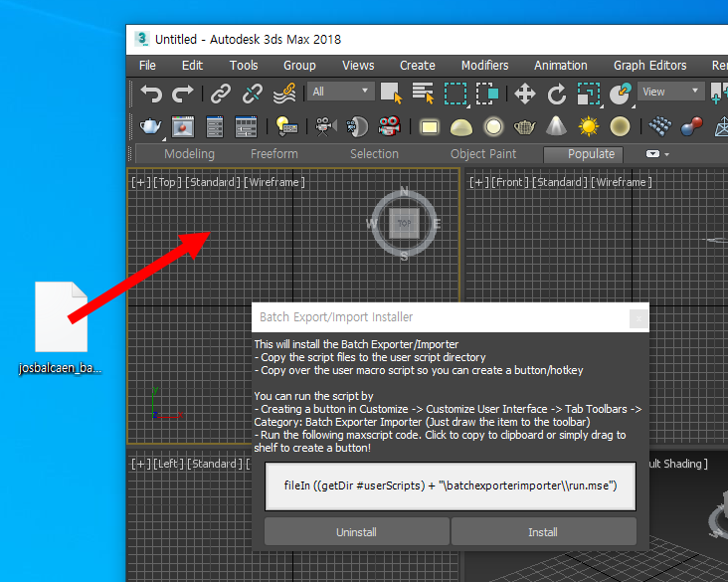Switch to the Freeform ribbon tab

tap(274, 154)
